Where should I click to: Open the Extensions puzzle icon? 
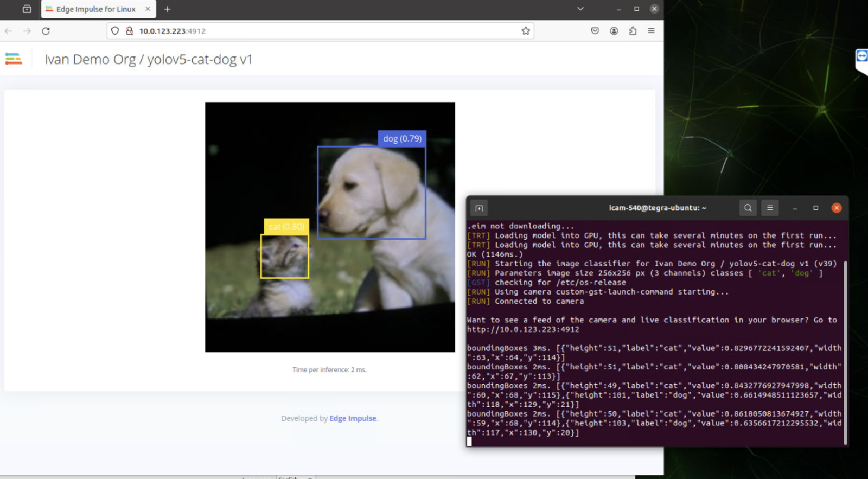tap(633, 31)
